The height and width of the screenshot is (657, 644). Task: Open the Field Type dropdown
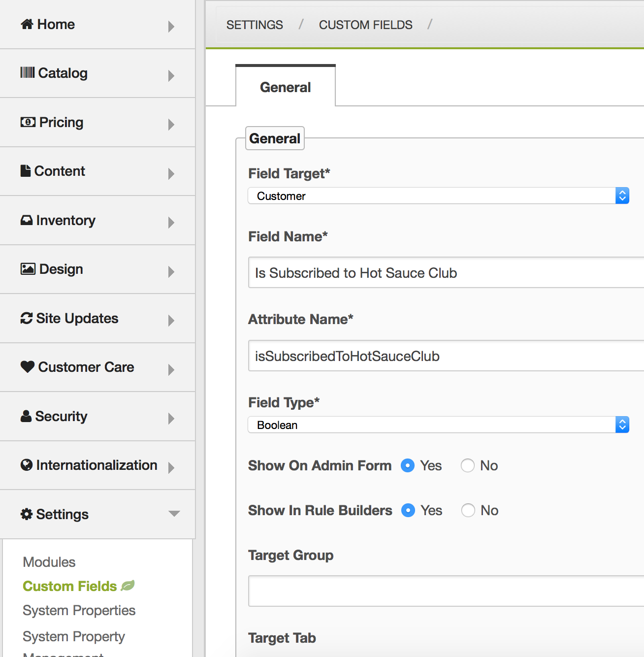(439, 425)
